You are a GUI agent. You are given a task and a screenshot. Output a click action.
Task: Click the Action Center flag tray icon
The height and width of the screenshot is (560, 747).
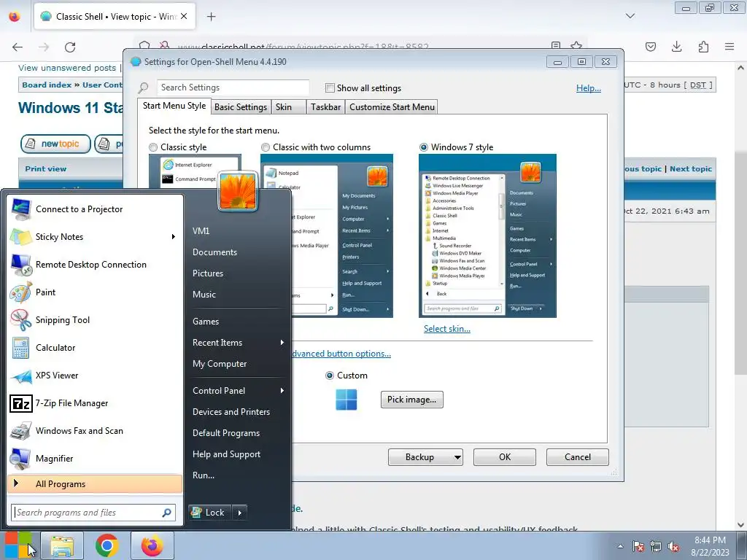[638, 547]
